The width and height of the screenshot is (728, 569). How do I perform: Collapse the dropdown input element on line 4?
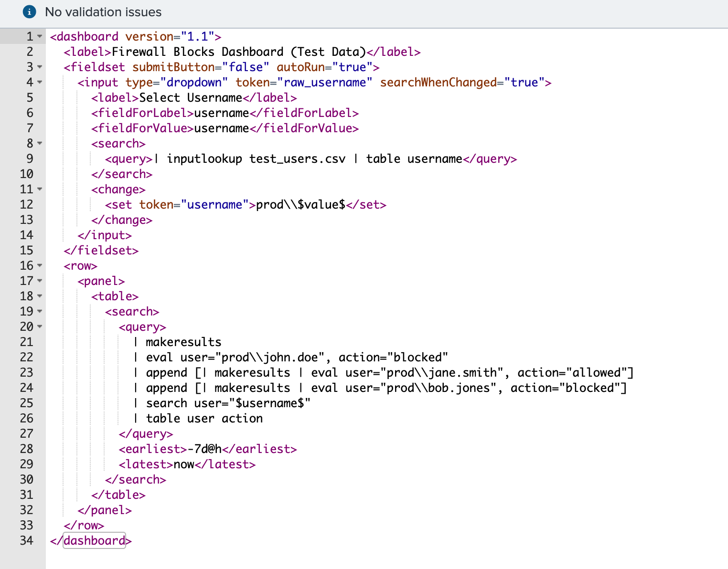pos(39,83)
